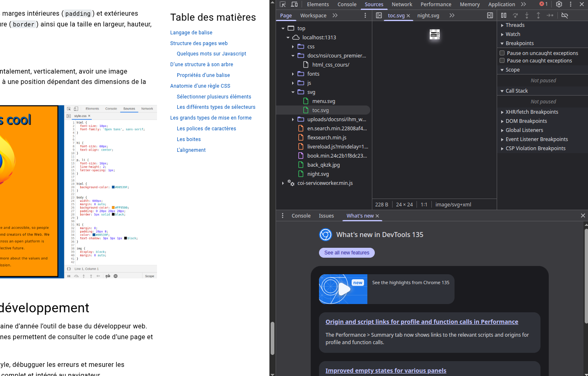This screenshot has height=376, width=588.
Task: Close the toc.svg editor tab
Action: [408, 16]
